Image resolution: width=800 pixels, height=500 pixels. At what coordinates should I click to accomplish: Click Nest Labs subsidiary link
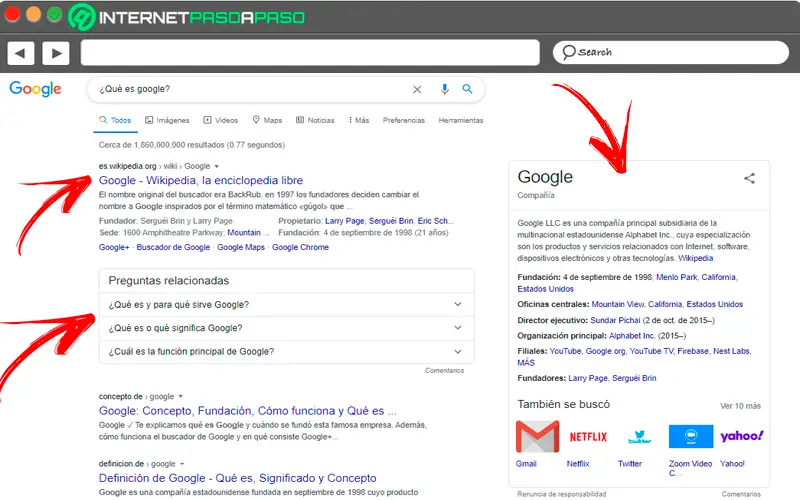[732, 351]
